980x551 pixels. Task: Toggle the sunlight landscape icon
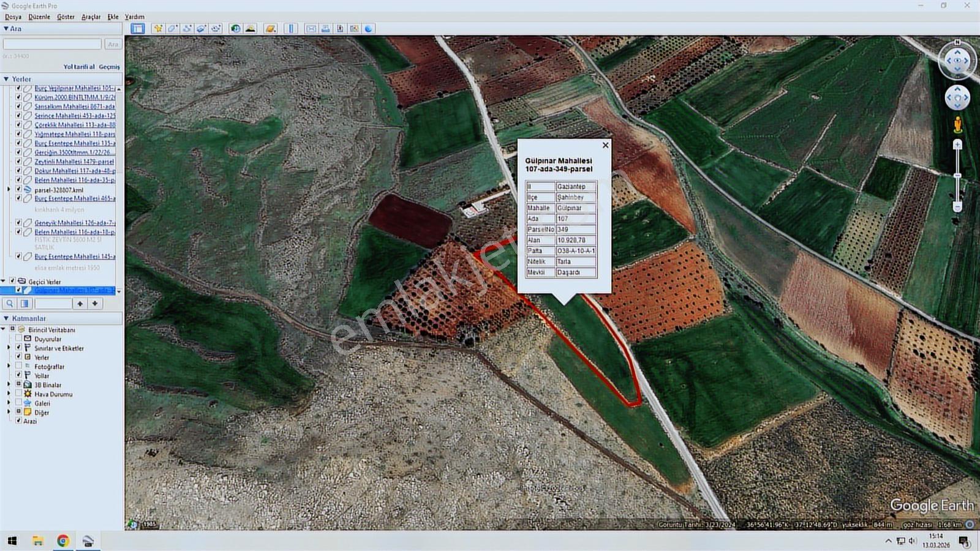251,28
